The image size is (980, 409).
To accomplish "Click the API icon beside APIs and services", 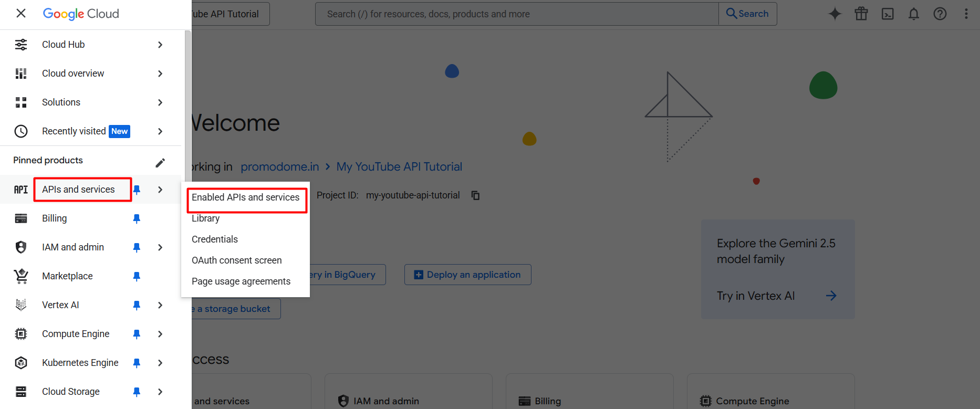I will [21, 190].
